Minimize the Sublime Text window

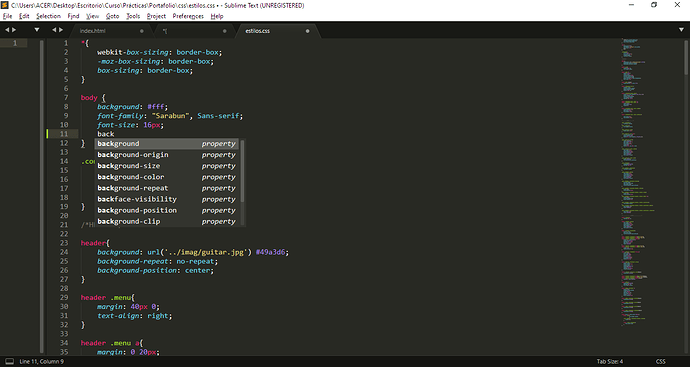tap(631, 5)
